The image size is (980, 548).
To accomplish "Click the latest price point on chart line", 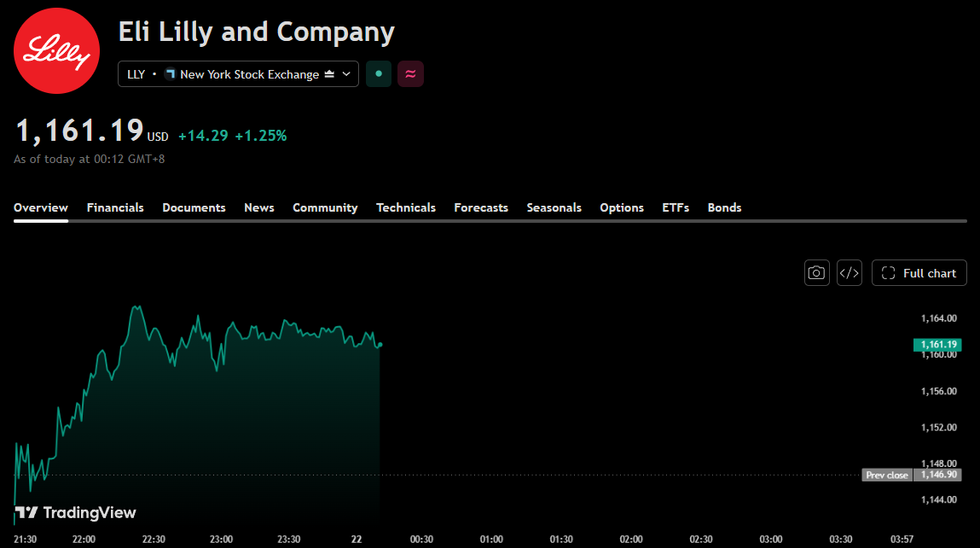I will point(380,344).
